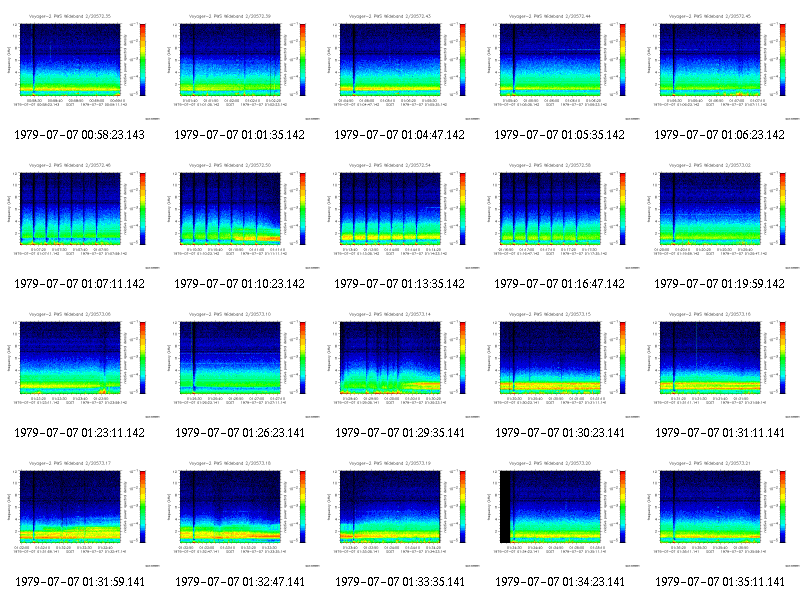Click the caption 1979-07-07 01:35:11.141
Viewport: 800px width, 596px height.
click(720, 582)
